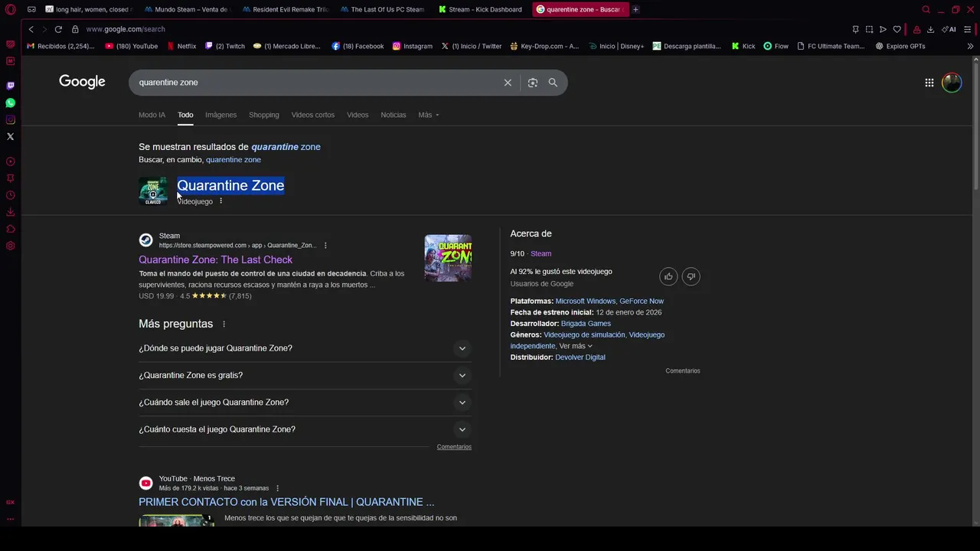Open the AI assistant toolbar button

(949, 29)
